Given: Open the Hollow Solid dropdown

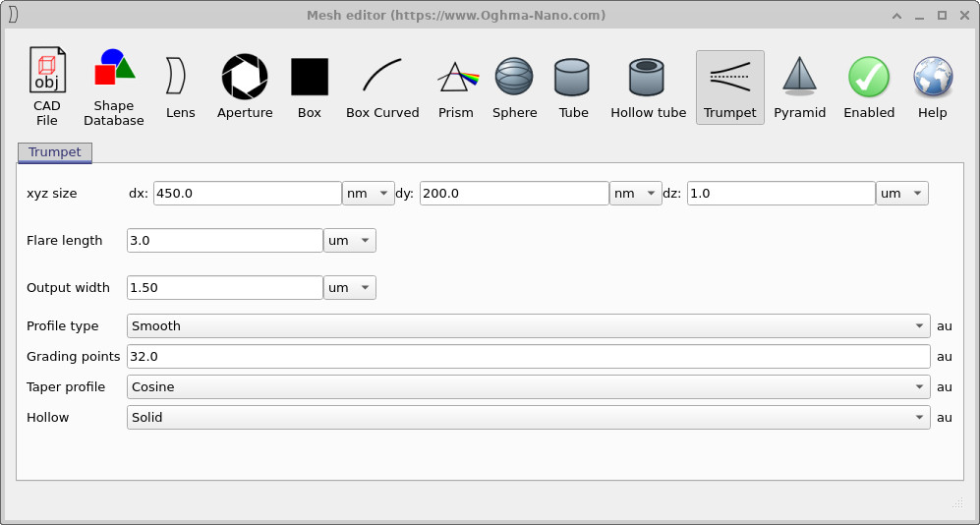Looking at the screenshot, I should (529, 417).
